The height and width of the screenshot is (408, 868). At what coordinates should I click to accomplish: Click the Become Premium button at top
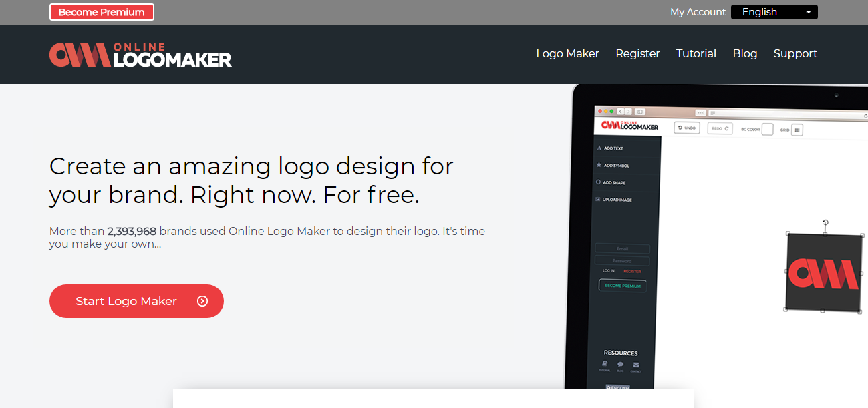[102, 12]
